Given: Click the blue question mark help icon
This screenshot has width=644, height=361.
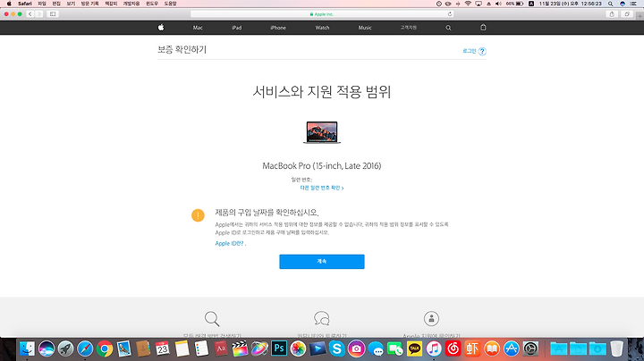Looking at the screenshot, I should point(483,51).
